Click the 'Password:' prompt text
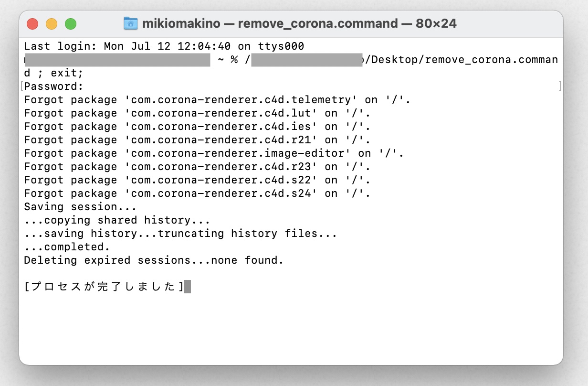Image resolution: width=588 pixels, height=386 pixels. point(54,86)
